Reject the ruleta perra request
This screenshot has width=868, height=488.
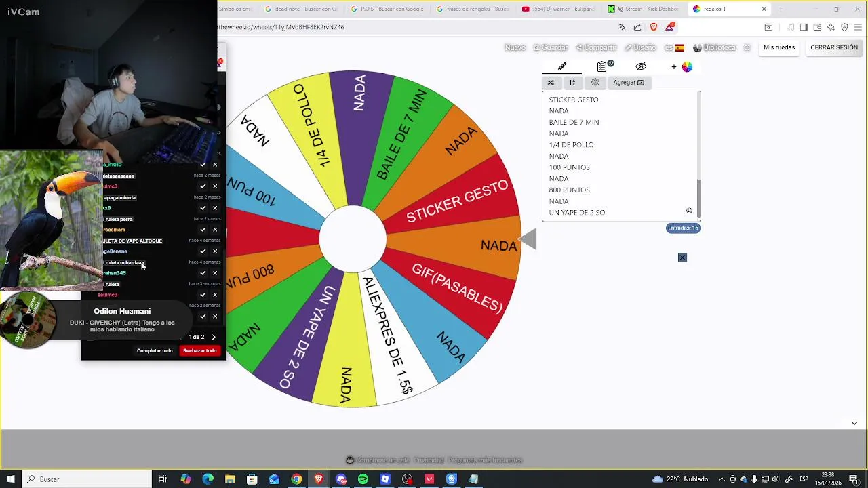(x=215, y=230)
